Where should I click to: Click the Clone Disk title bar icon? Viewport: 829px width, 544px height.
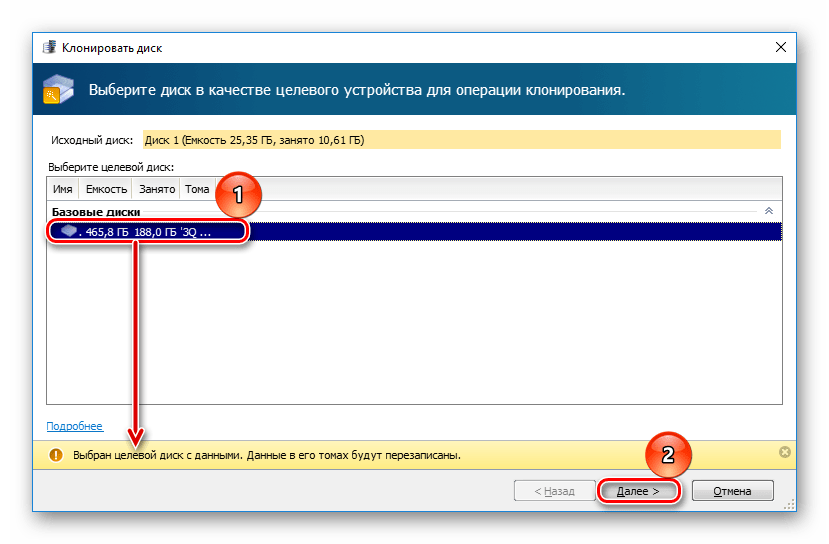[49, 47]
